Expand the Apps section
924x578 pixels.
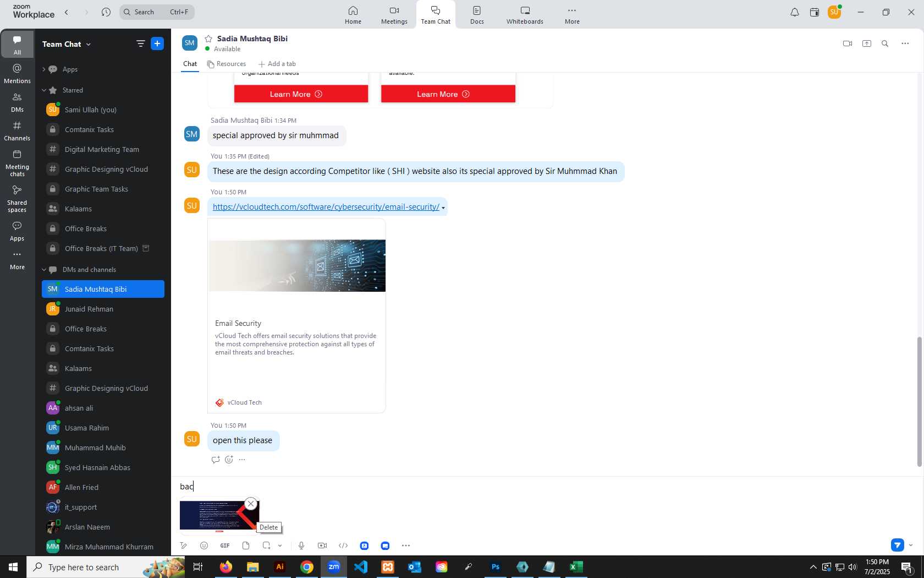pyautogui.click(x=43, y=69)
